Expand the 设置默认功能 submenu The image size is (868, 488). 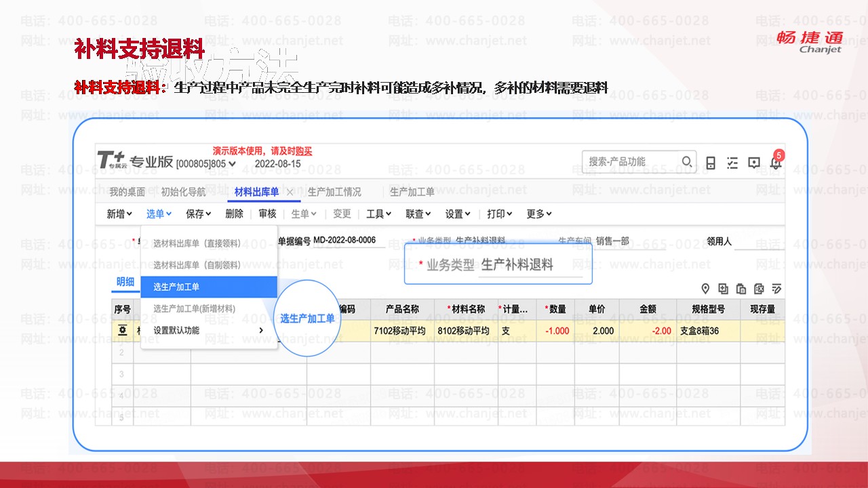pos(209,331)
